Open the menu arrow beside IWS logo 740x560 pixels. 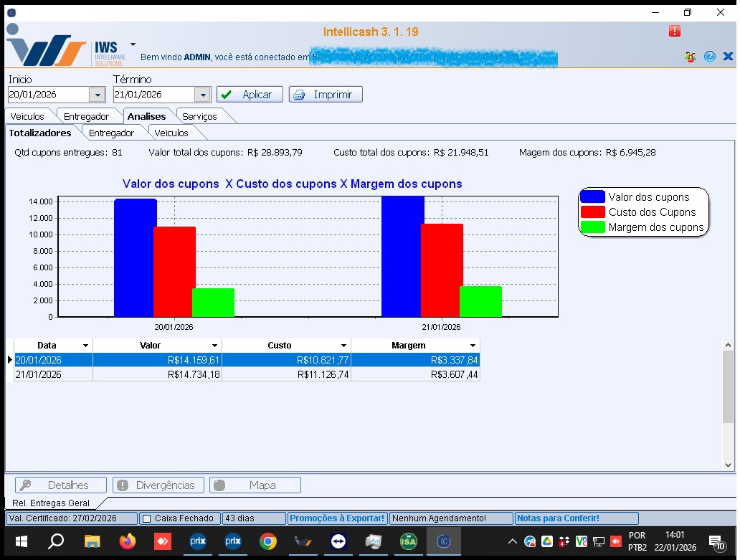coord(133,44)
